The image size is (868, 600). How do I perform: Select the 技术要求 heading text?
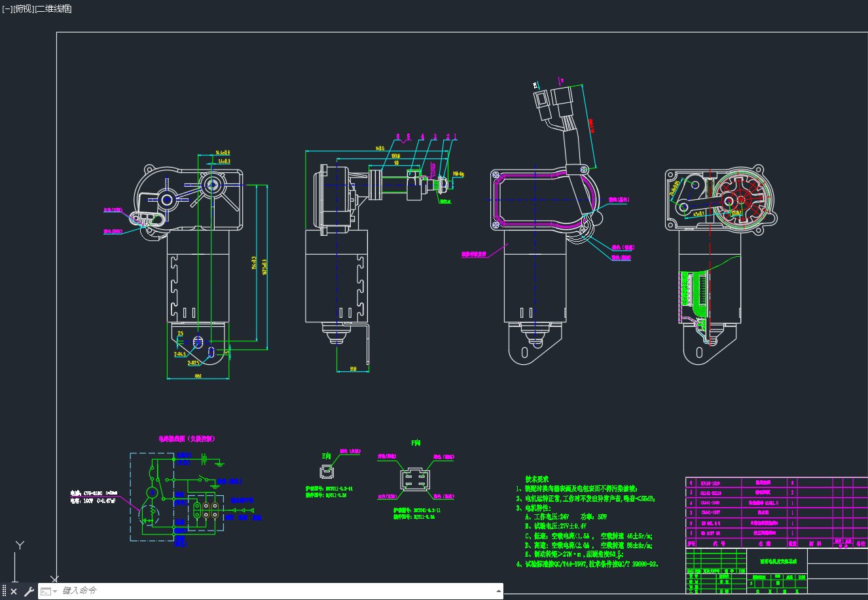tap(537, 479)
